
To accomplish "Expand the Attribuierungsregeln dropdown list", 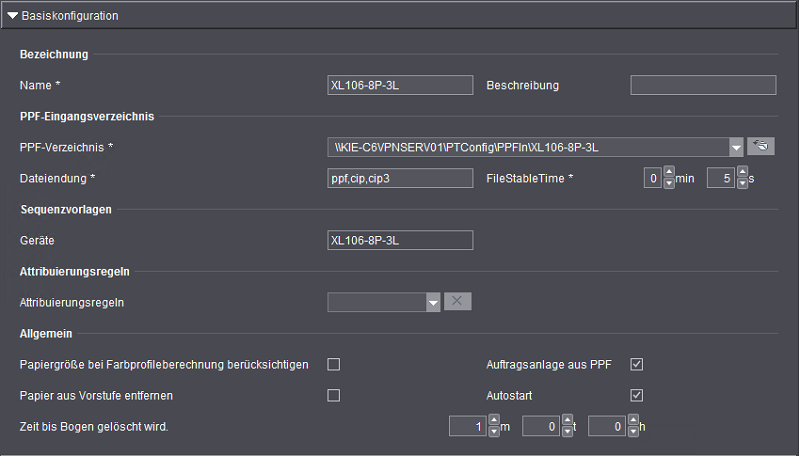I will point(433,301).
